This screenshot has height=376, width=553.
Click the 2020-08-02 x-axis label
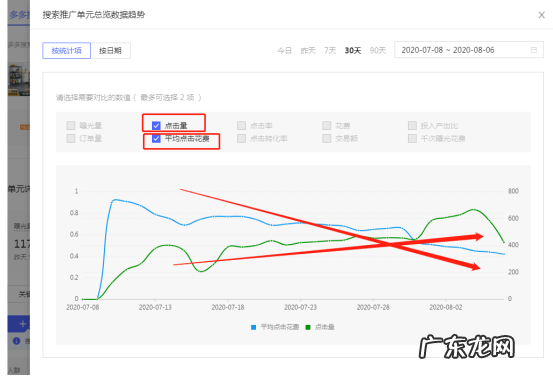click(446, 307)
